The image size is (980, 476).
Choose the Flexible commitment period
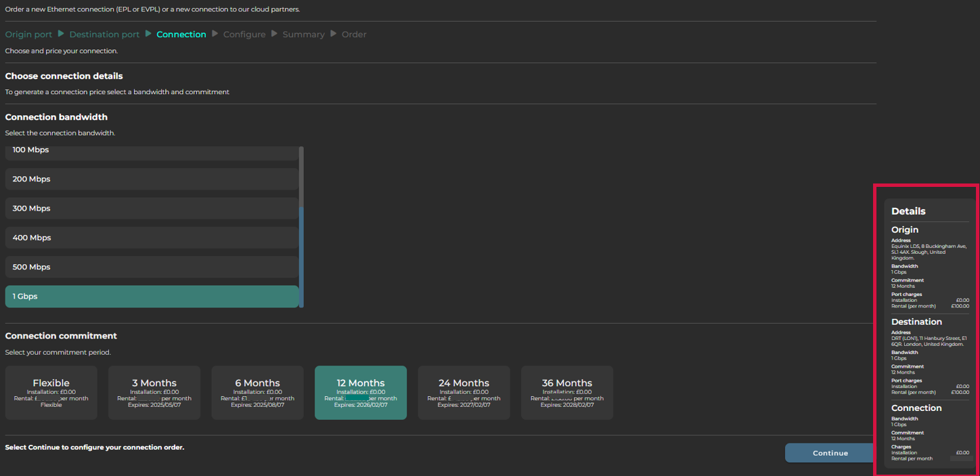(x=51, y=393)
